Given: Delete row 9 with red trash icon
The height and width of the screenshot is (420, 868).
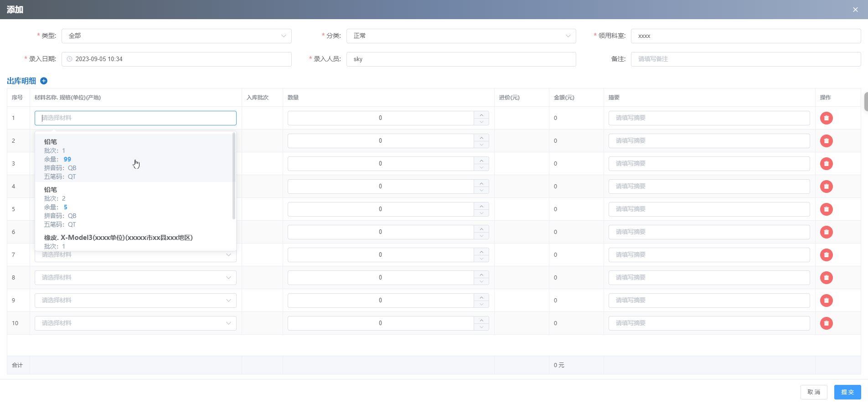Looking at the screenshot, I should [826, 301].
